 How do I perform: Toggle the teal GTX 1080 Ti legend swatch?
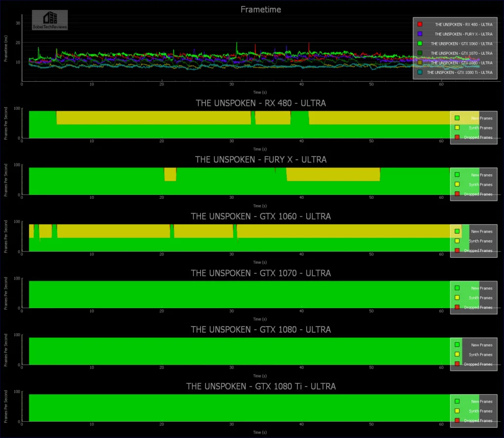pos(419,72)
